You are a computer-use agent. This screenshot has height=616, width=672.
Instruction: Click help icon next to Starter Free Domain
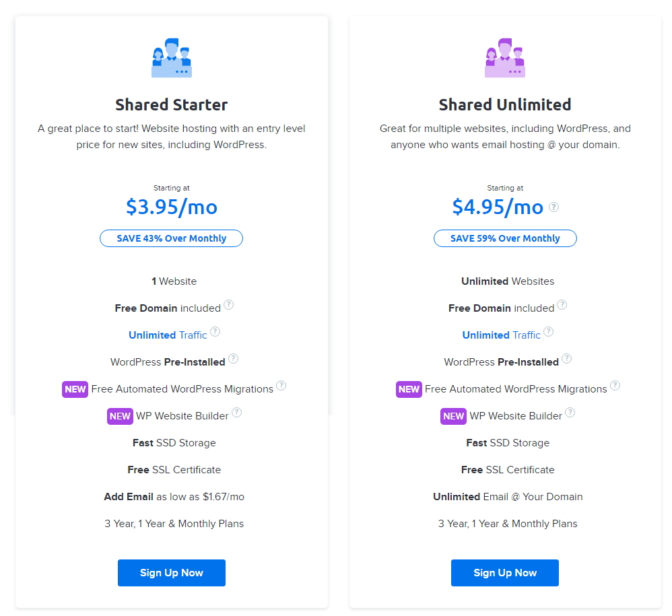pyautogui.click(x=229, y=304)
